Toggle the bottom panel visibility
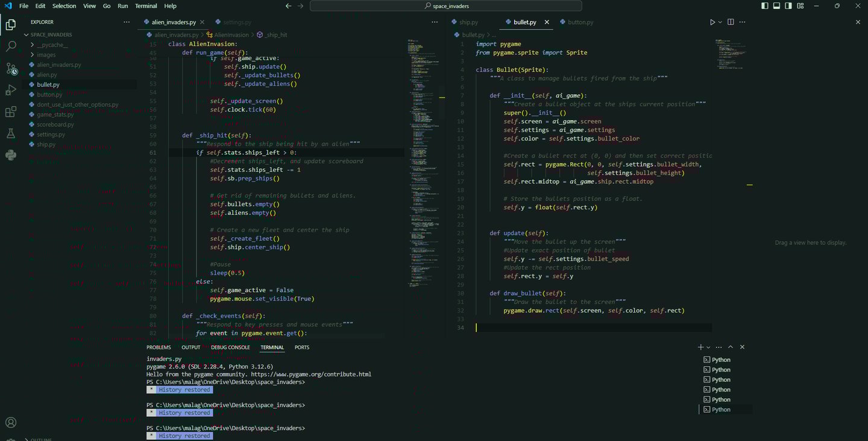The height and width of the screenshot is (441, 868). (x=777, y=6)
